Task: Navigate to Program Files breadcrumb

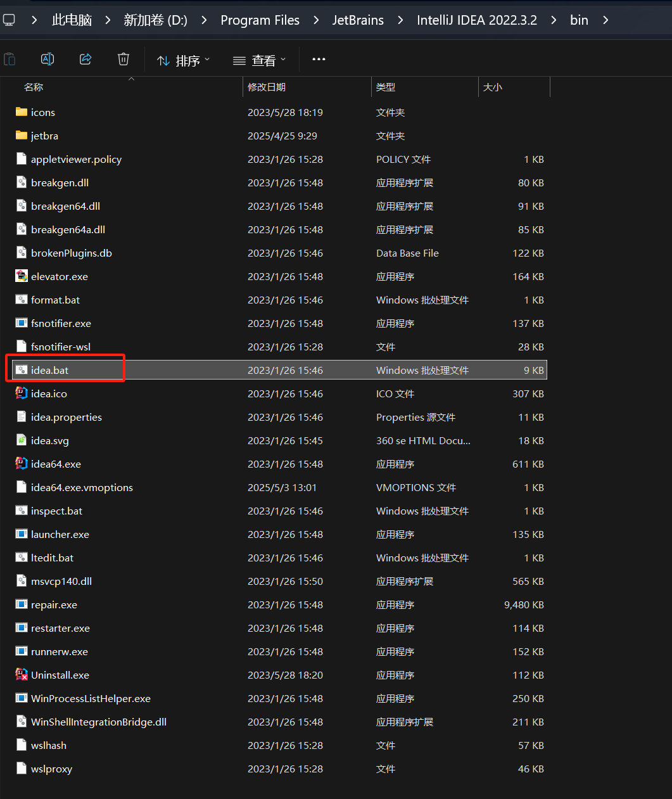Action: [260, 20]
